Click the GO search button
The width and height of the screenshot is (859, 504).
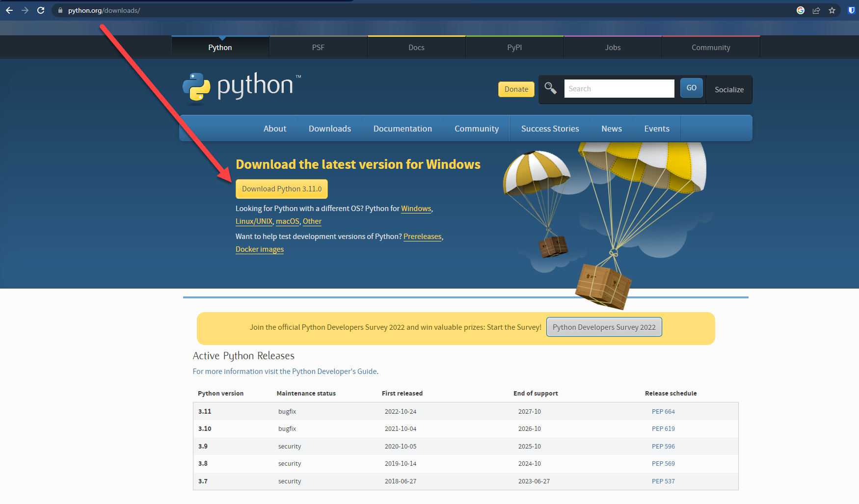point(692,88)
